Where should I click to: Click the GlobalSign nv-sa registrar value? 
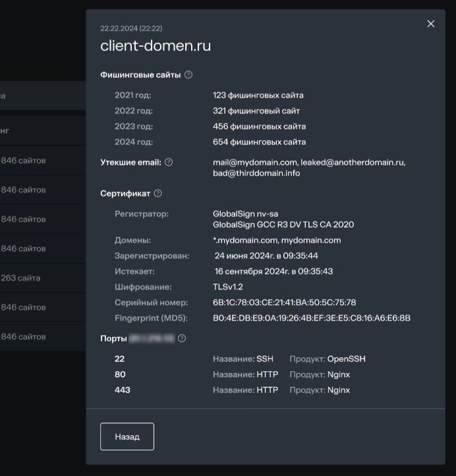245,214
